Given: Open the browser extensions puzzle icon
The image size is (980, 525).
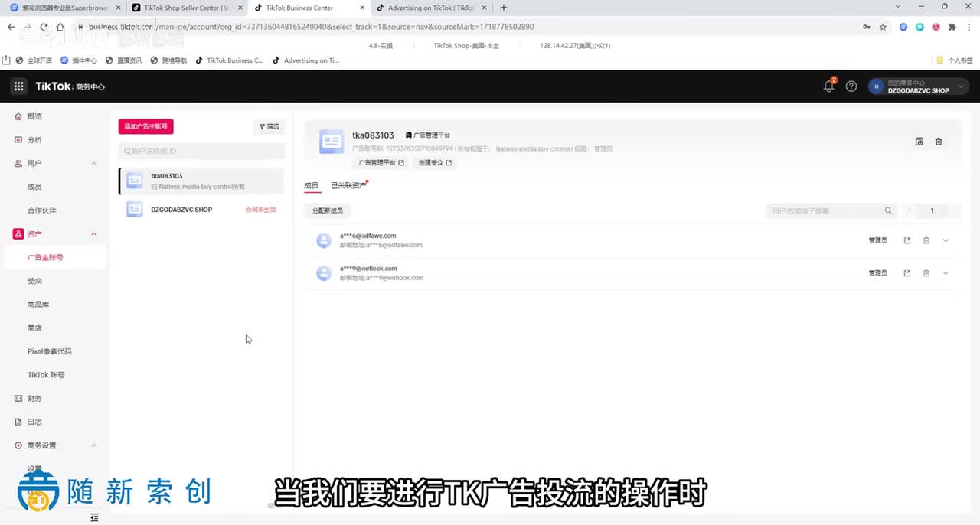Looking at the screenshot, I should [952, 27].
